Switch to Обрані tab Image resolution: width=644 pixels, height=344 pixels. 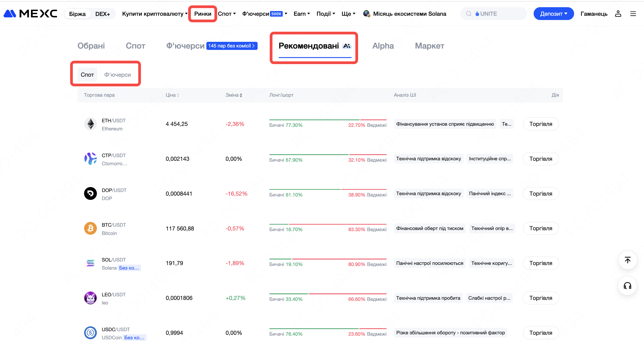pyautogui.click(x=91, y=46)
